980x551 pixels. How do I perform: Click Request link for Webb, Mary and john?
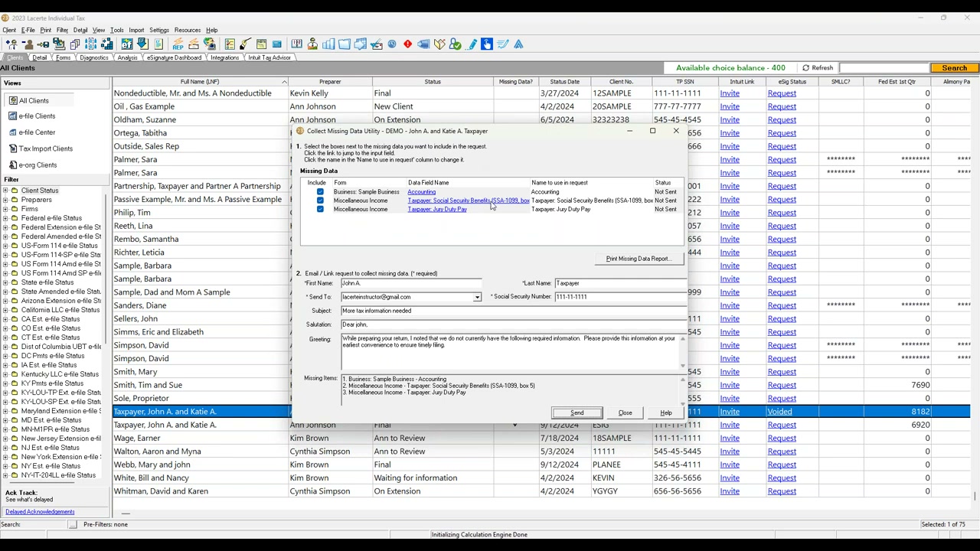tap(782, 465)
